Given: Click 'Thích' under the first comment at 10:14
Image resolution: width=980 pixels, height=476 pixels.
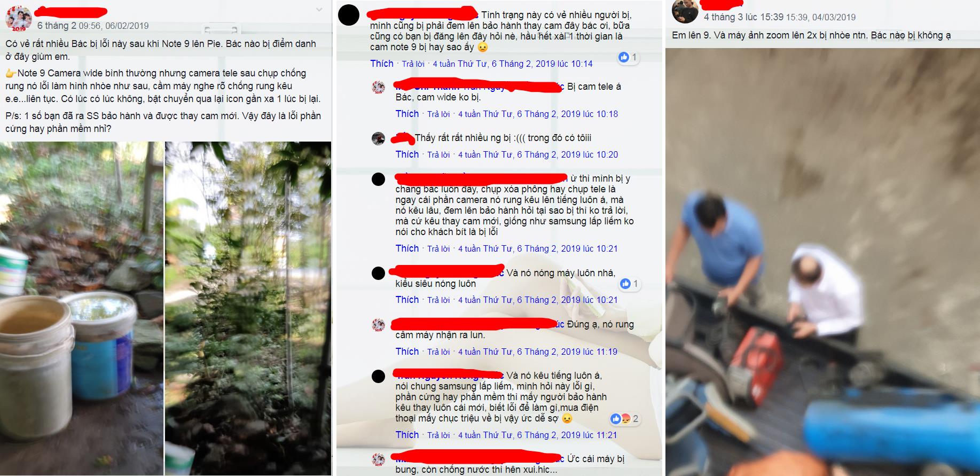Looking at the screenshot, I should tap(382, 64).
